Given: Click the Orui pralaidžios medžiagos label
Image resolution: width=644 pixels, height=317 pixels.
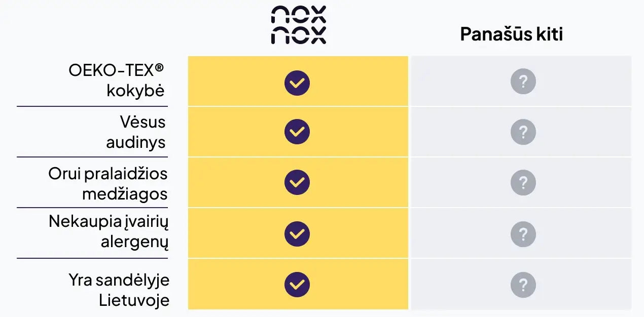Looking at the screenshot, I should tap(108, 183).
